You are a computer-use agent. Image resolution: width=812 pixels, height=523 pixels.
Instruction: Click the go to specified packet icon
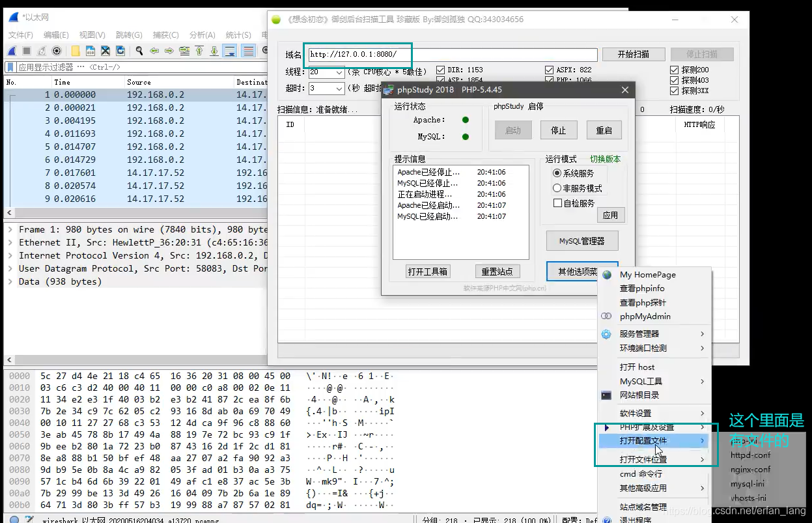coord(184,51)
